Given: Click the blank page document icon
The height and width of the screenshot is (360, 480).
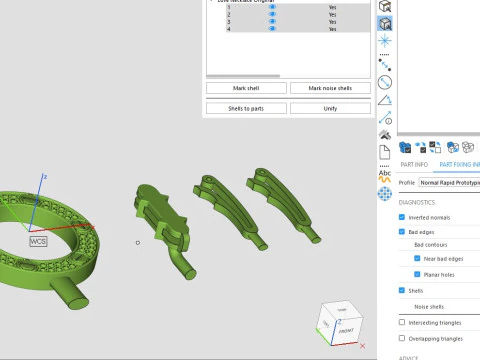Looking at the screenshot, I should pos(385,152).
